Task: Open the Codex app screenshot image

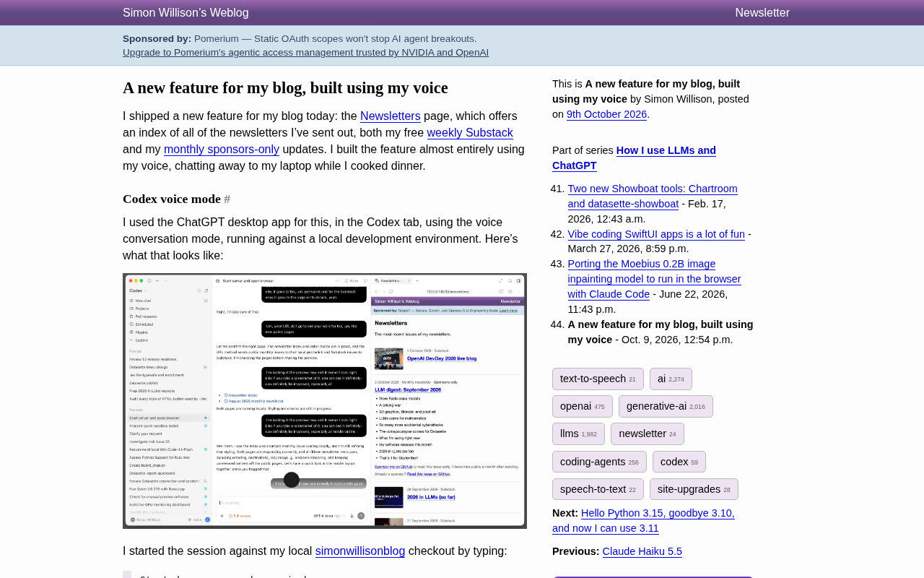Action: point(325,401)
